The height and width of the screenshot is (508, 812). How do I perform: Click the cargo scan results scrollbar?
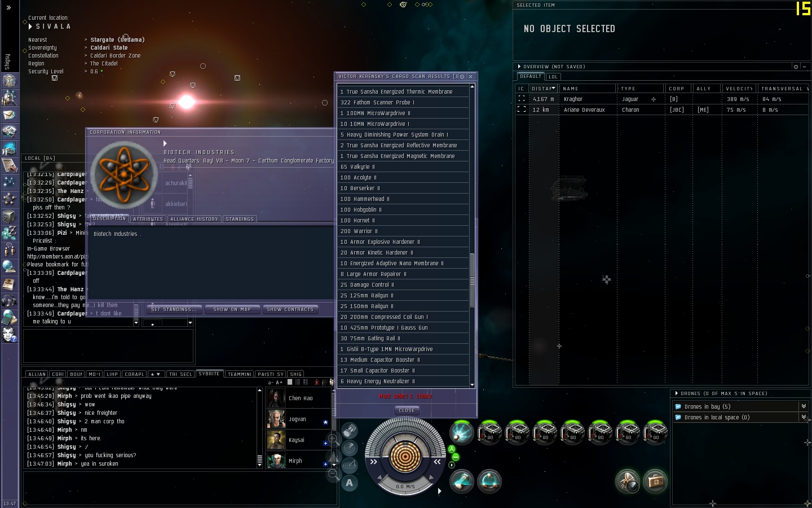[x=472, y=281]
